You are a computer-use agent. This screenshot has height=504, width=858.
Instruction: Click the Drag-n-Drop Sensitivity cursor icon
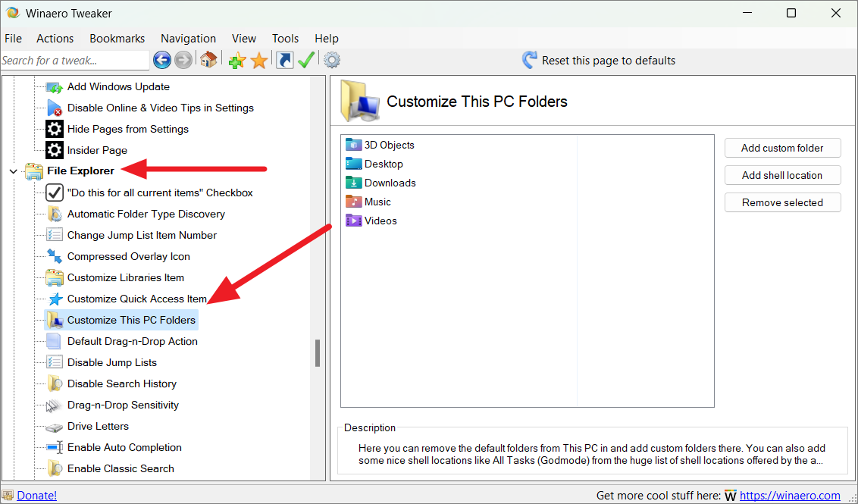point(55,405)
